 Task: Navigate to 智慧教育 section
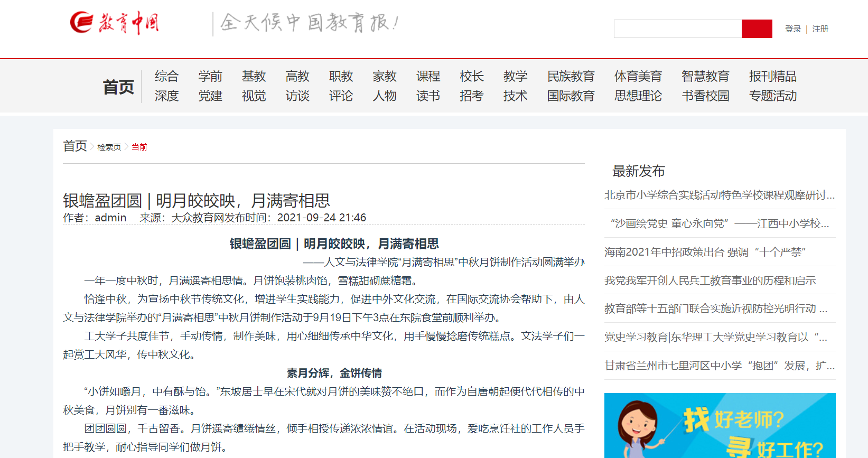[x=705, y=77]
